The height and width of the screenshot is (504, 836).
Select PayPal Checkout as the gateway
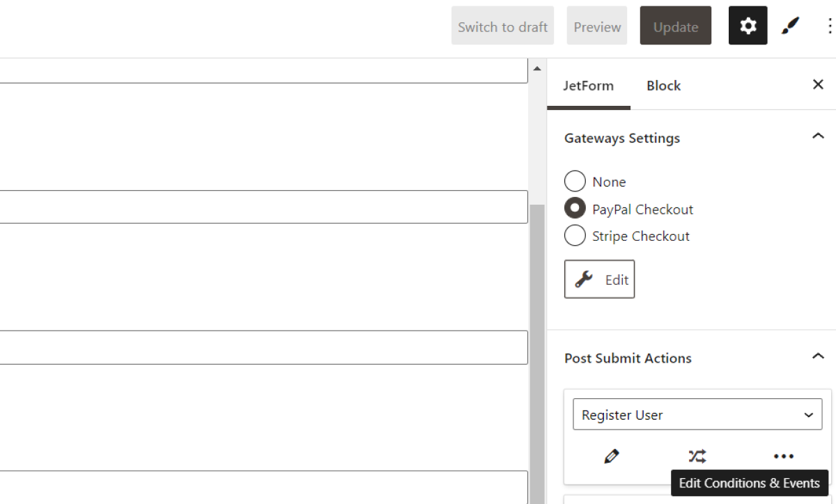point(575,208)
